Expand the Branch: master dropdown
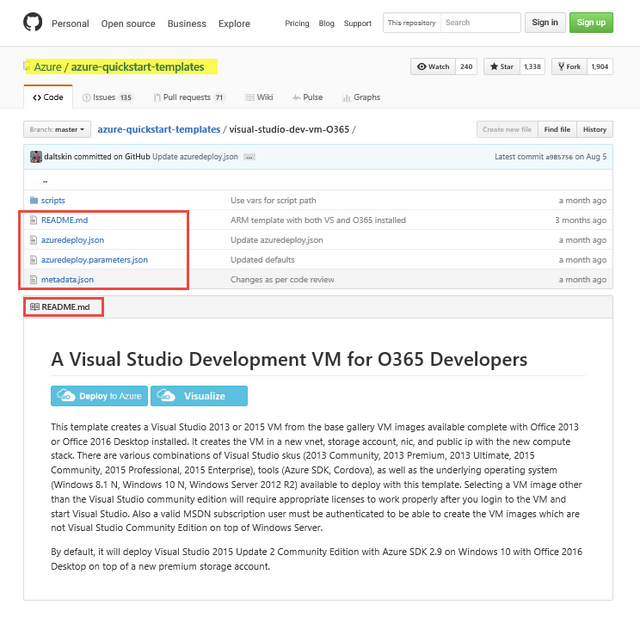The image size is (640, 625). tap(57, 129)
